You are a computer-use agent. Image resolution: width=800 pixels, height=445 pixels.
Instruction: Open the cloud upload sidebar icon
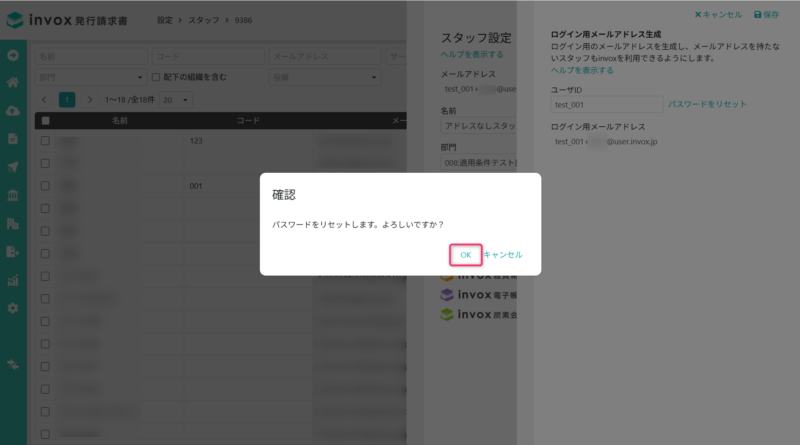point(13,111)
